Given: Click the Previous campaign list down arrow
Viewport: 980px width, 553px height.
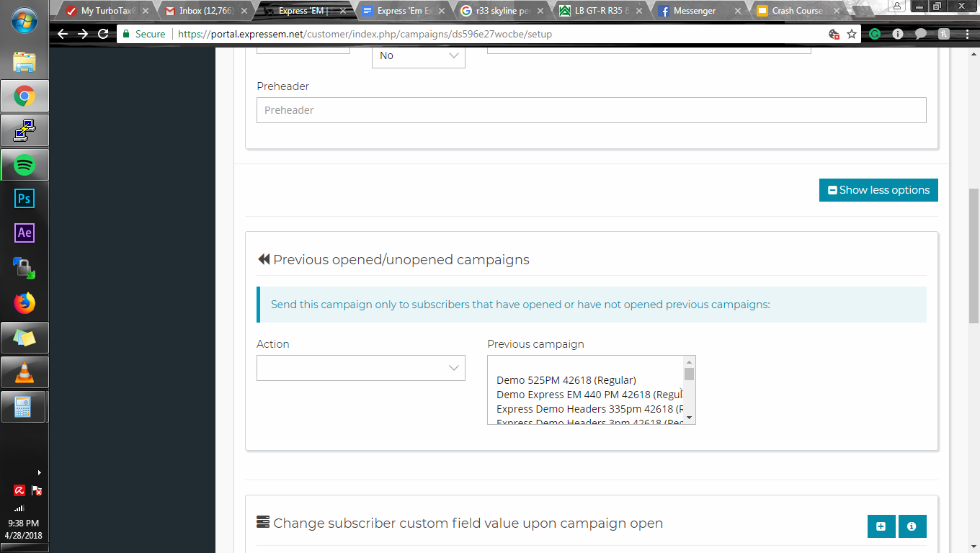Looking at the screenshot, I should [x=689, y=418].
